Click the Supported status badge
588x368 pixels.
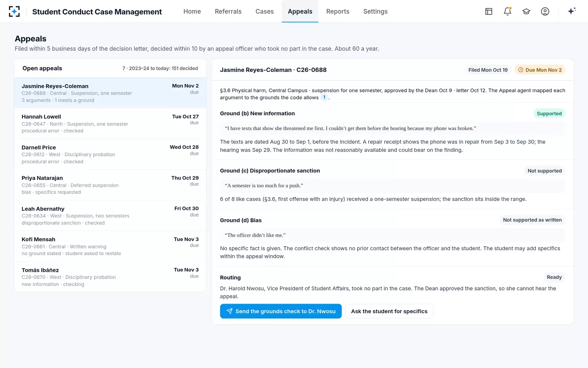point(549,114)
